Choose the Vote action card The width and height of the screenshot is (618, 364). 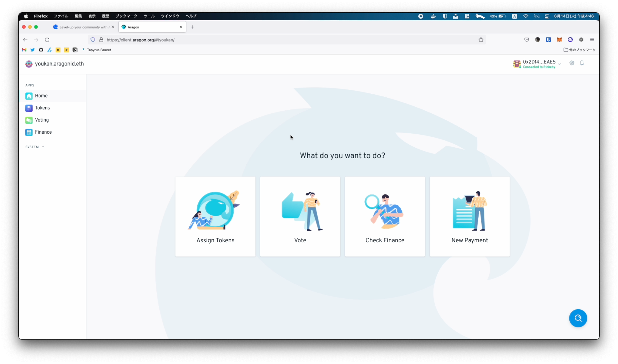(300, 216)
